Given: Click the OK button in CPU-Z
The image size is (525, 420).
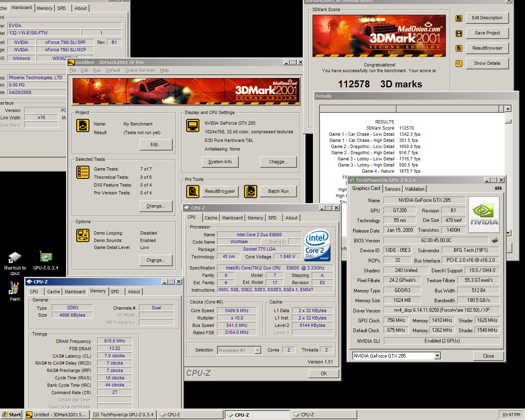Looking at the screenshot, I should coord(324,373).
